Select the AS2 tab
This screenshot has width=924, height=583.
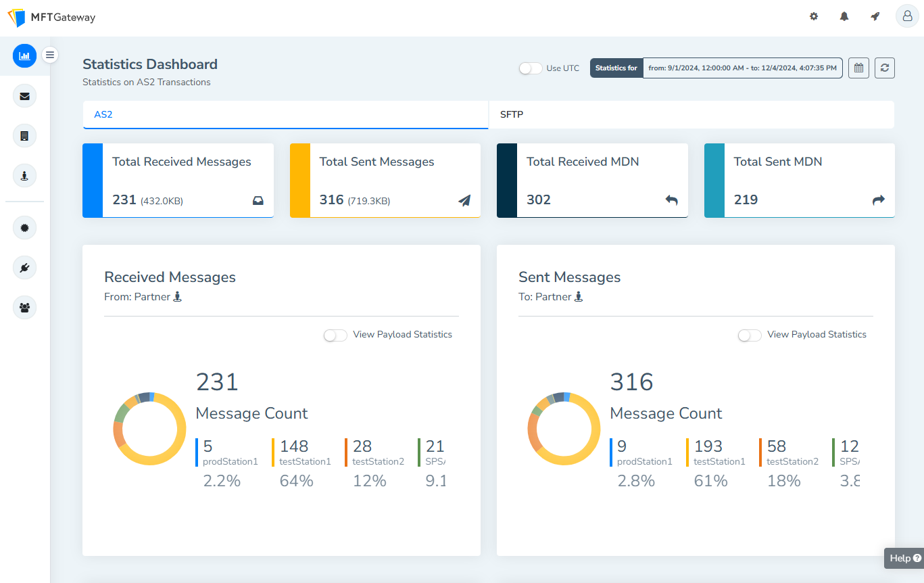(x=285, y=115)
